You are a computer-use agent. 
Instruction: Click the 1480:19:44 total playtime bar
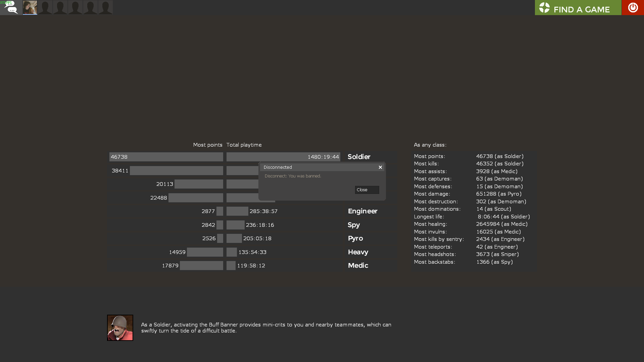click(x=283, y=157)
